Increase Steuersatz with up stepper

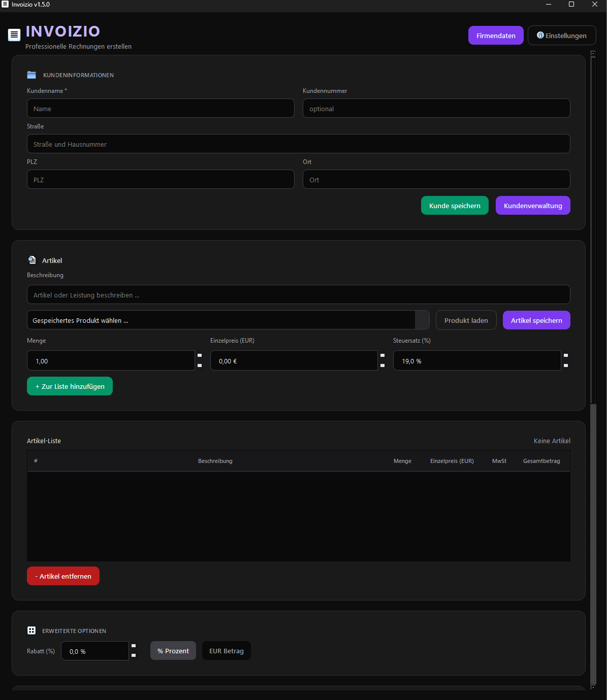[566, 356]
